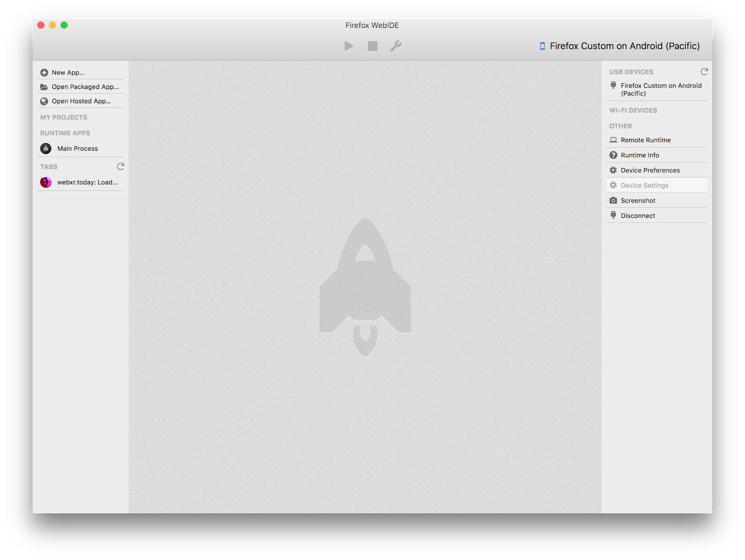Click the Runtime Info question mark icon
Viewport: 745px width, 560px height.
point(613,155)
